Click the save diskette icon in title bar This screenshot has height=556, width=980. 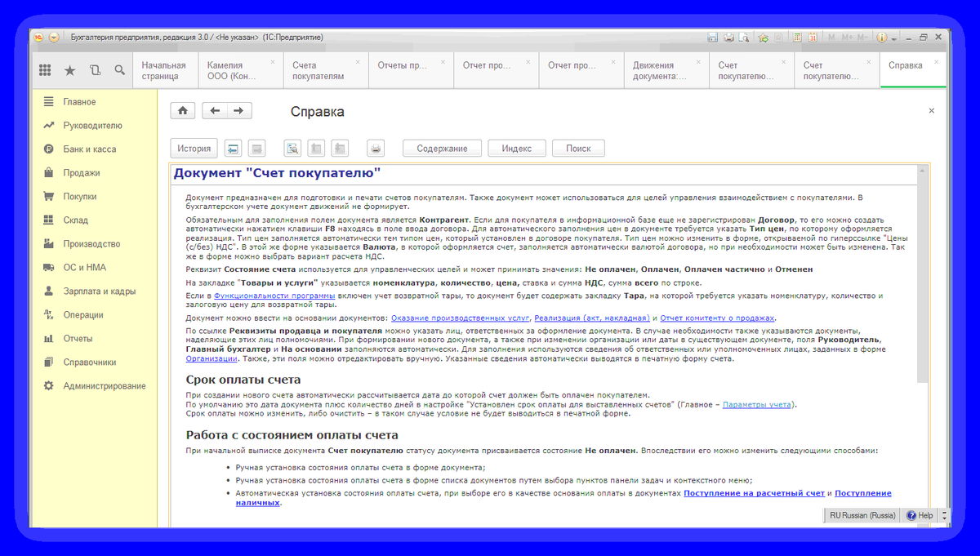tap(712, 38)
